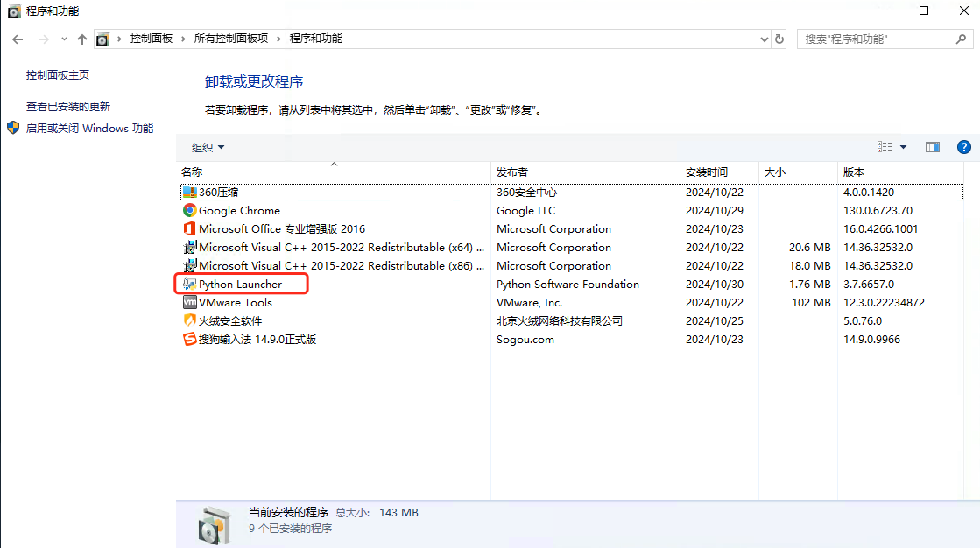Sort by 大小 column header
This screenshot has height=548, width=980.
pos(798,172)
